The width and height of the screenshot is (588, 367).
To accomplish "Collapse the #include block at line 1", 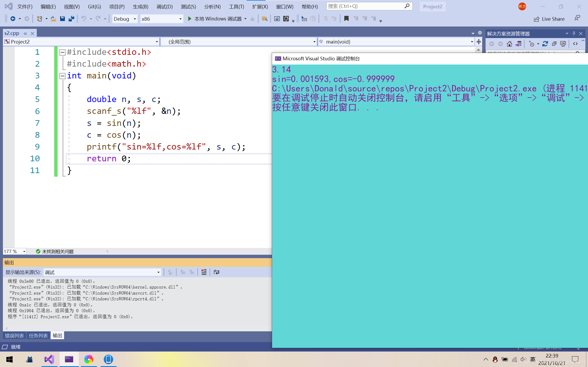I will (63, 52).
